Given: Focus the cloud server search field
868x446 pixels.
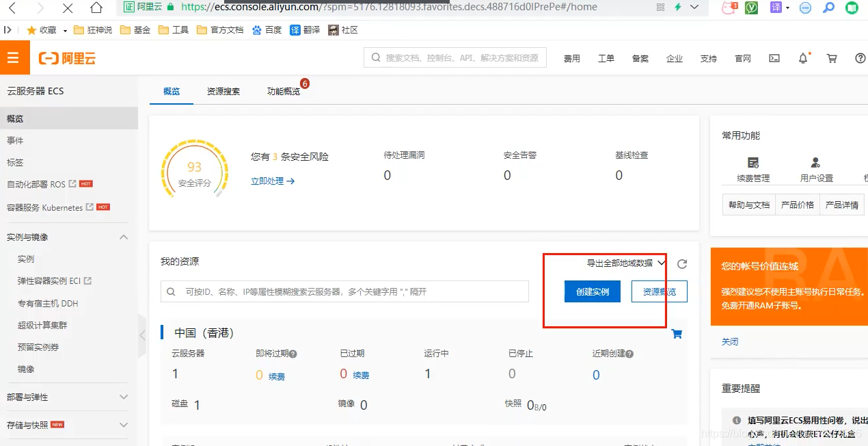Looking at the screenshot, I should tap(344, 291).
